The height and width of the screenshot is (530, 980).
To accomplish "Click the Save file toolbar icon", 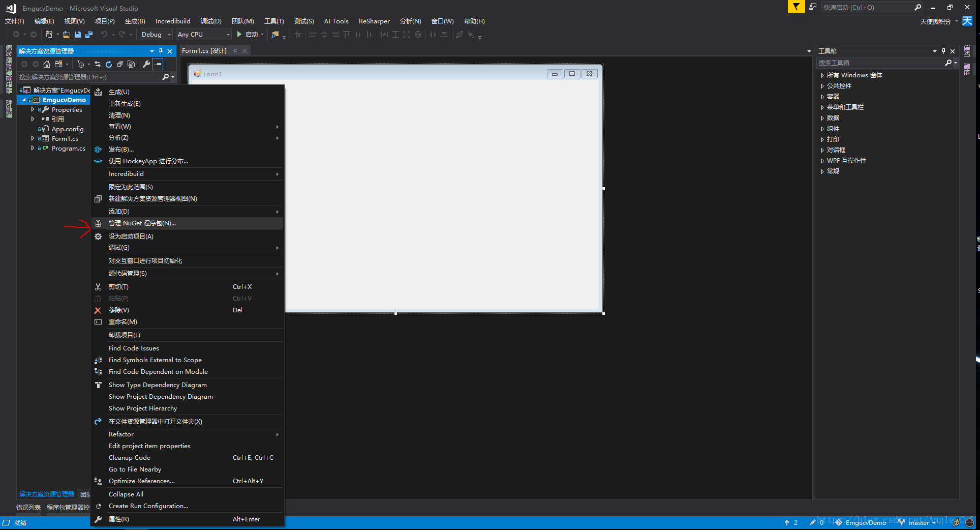I will 78,35.
